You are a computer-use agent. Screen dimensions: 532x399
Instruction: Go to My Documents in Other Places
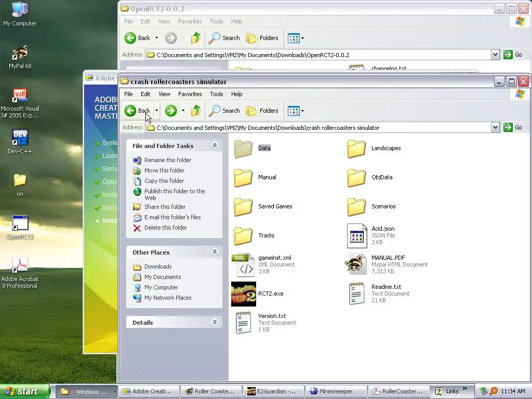157,277
